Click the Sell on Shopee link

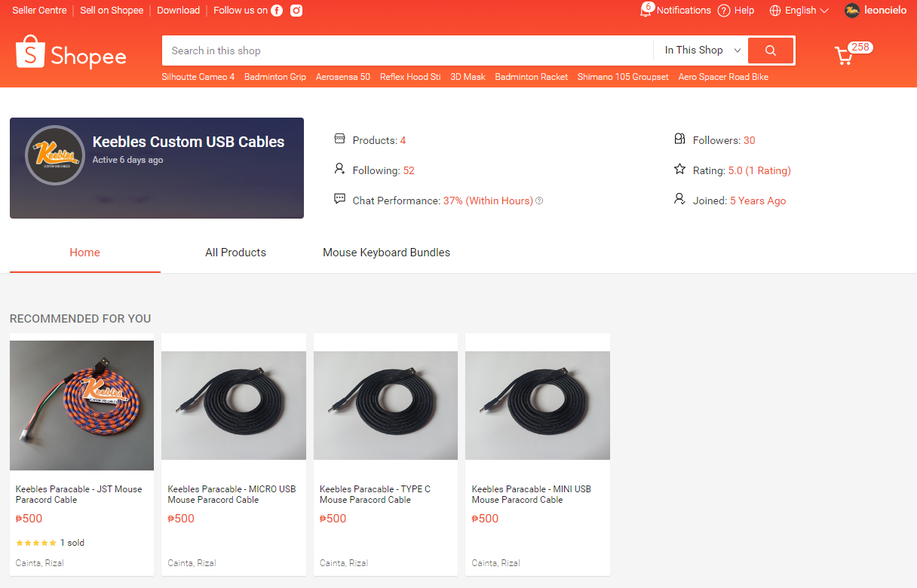click(112, 11)
